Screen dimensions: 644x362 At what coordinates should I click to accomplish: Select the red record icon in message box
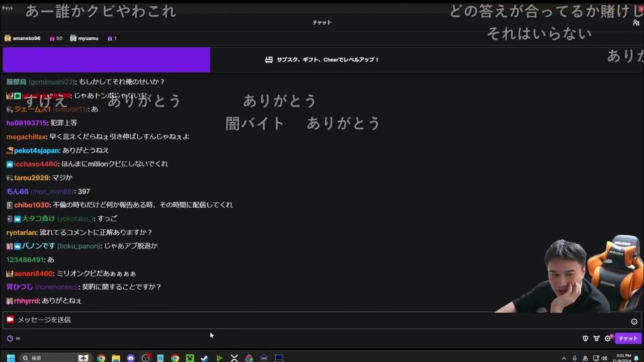point(10,319)
